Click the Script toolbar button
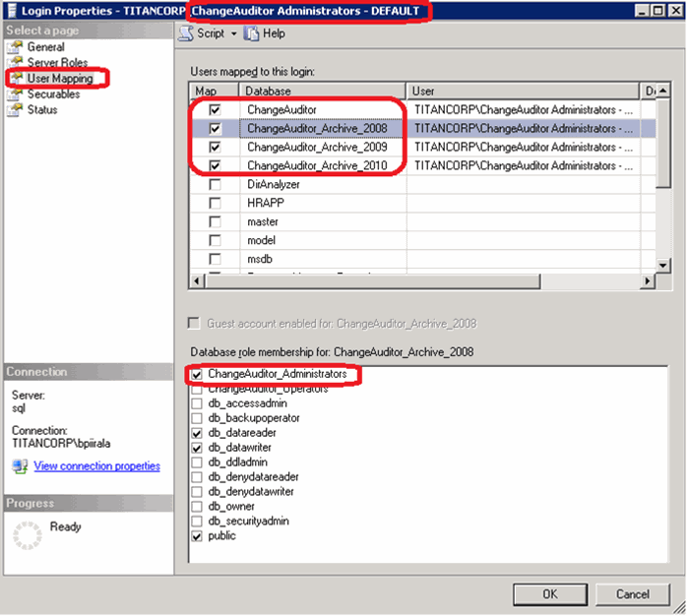 click(x=208, y=33)
